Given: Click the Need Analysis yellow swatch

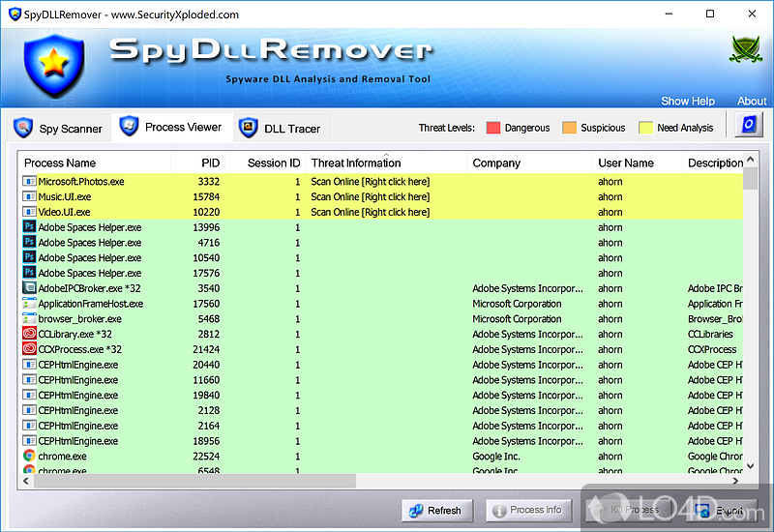Looking at the screenshot, I should coord(645,128).
